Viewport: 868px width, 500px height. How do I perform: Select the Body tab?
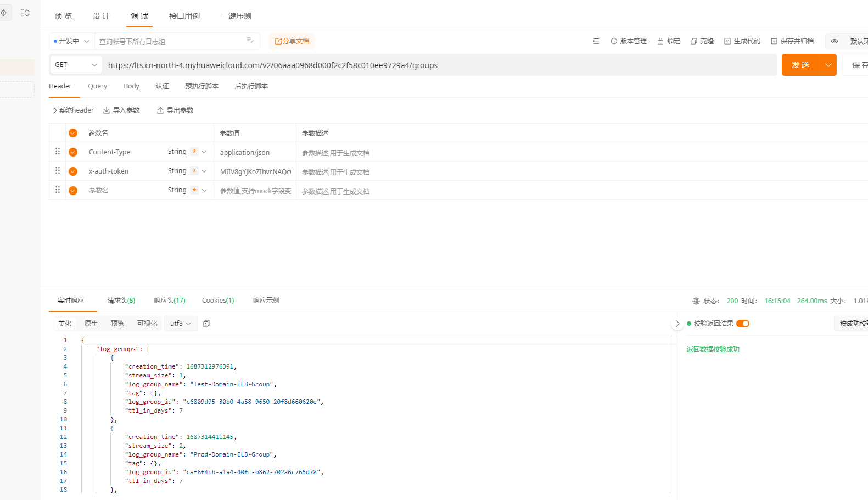132,86
